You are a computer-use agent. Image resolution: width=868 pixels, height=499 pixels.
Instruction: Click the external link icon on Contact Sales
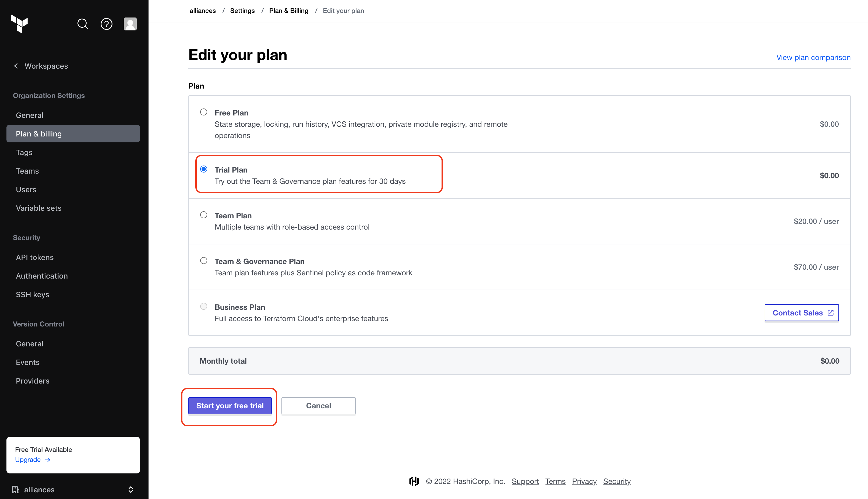pyautogui.click(x=830, y=312)
